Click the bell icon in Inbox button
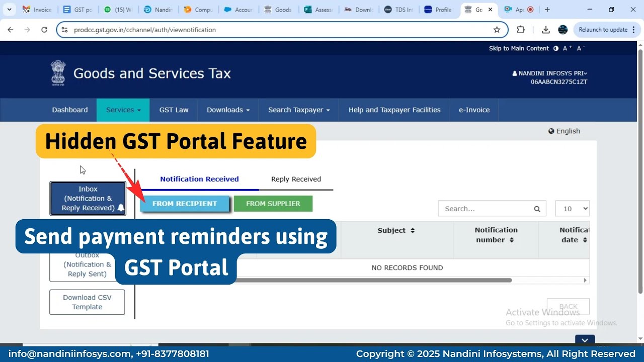The image size is (644, 362). pyautogui.click(x=121, y=208)
